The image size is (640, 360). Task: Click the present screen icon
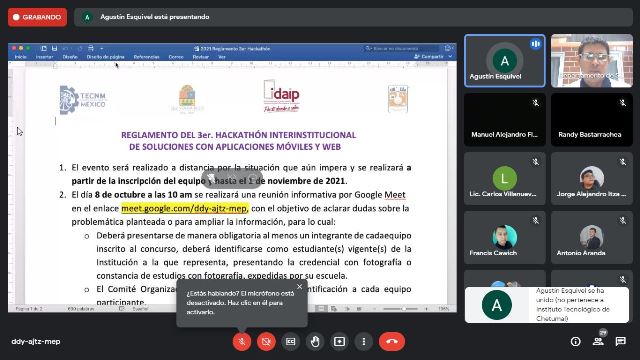(x=340, y=341)
